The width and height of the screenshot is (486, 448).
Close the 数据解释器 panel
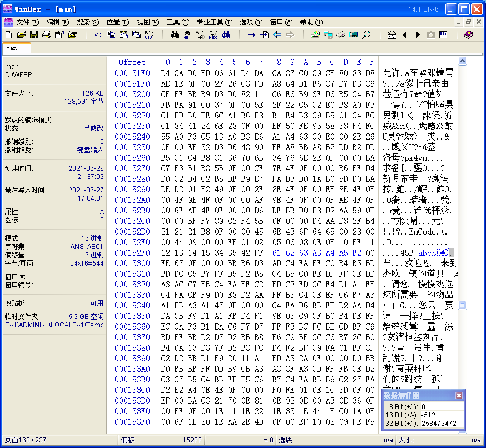[x=459, y=395]
